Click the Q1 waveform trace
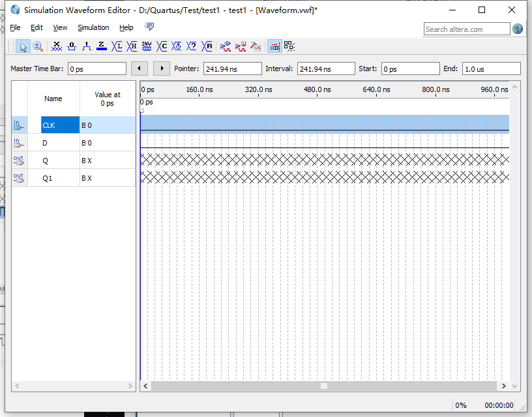The width and height of the screenshot is (532, 417). pos(325,177)
